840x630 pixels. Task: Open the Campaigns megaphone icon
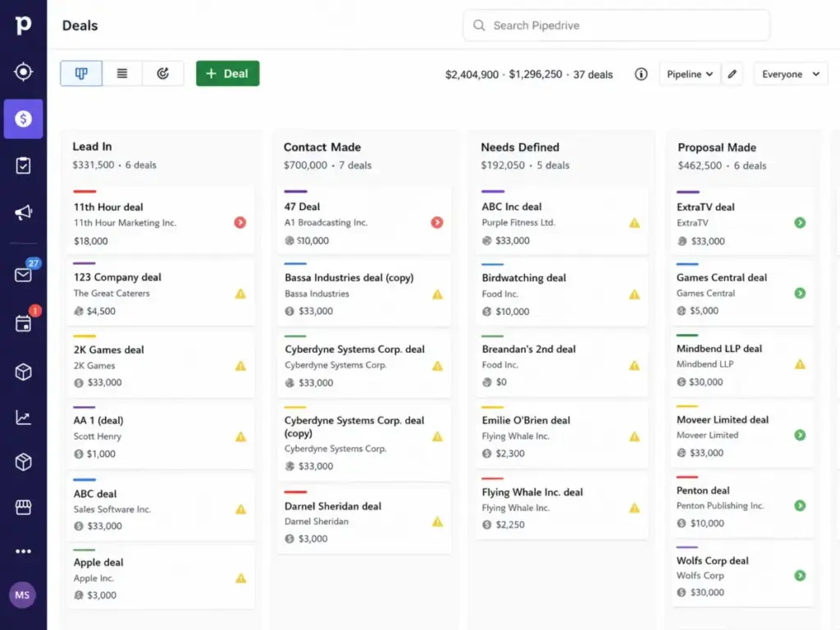pyautogui.click(x=23, y=212)
